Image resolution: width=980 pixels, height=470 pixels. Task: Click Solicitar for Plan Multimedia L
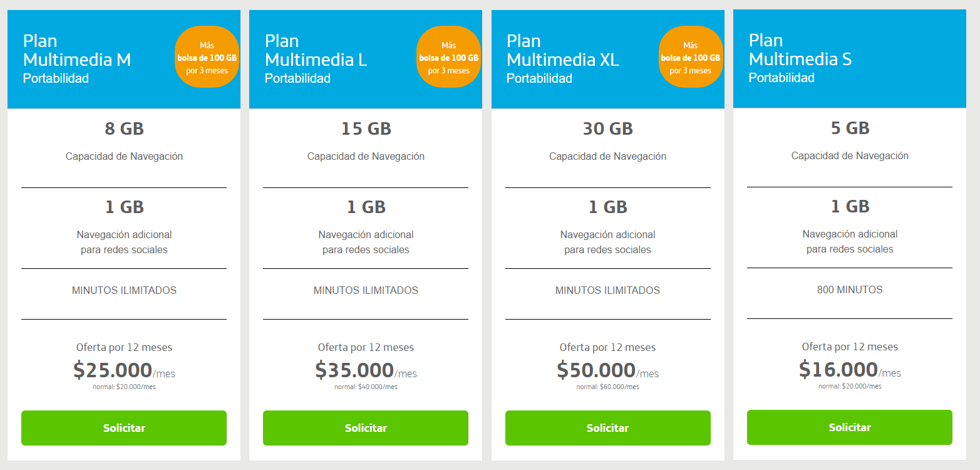pyautogui.click(x=366, y=428)
